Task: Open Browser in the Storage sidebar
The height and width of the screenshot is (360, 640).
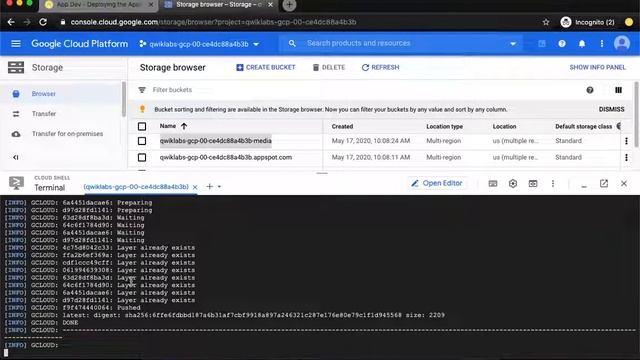Action: (44, 93)
